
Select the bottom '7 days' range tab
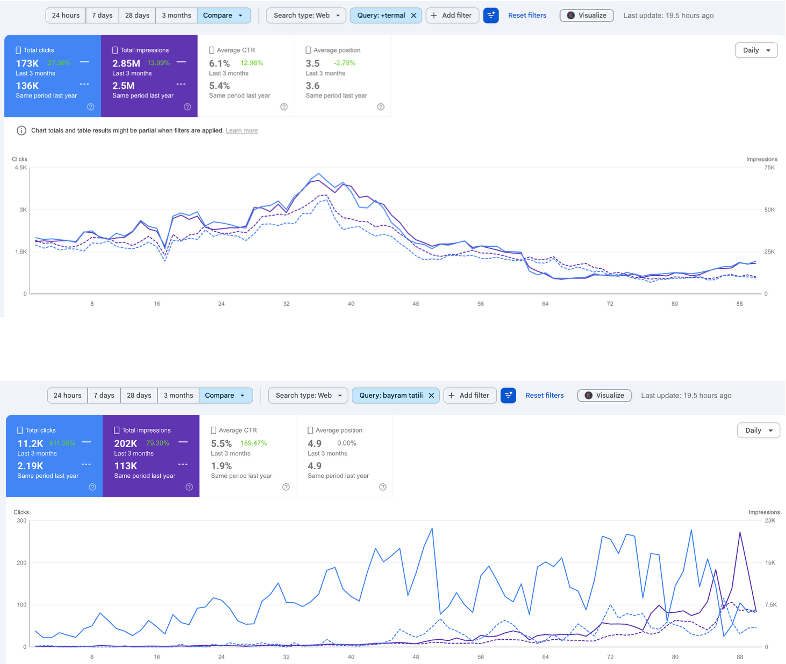[x=104, y=395]
